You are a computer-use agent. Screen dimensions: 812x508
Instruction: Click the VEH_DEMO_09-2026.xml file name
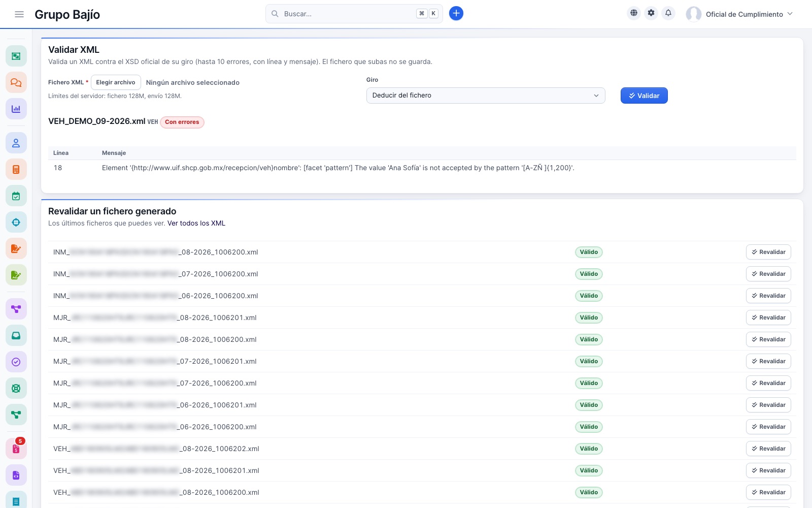pyautogui.click(x=96, y=121)
